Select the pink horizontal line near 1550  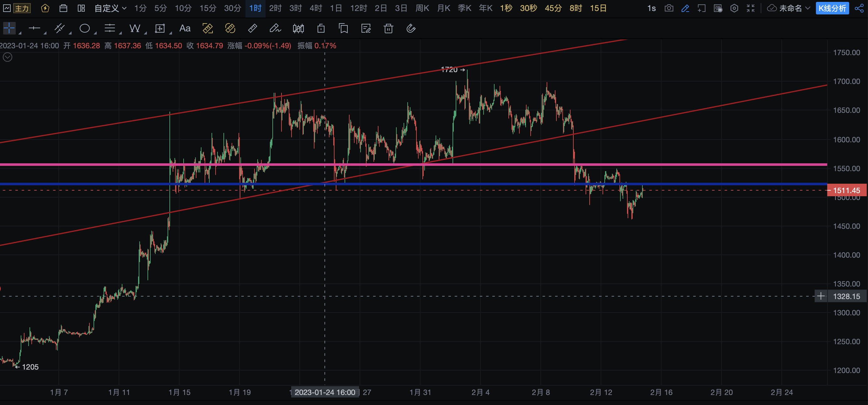coord(414,165)
